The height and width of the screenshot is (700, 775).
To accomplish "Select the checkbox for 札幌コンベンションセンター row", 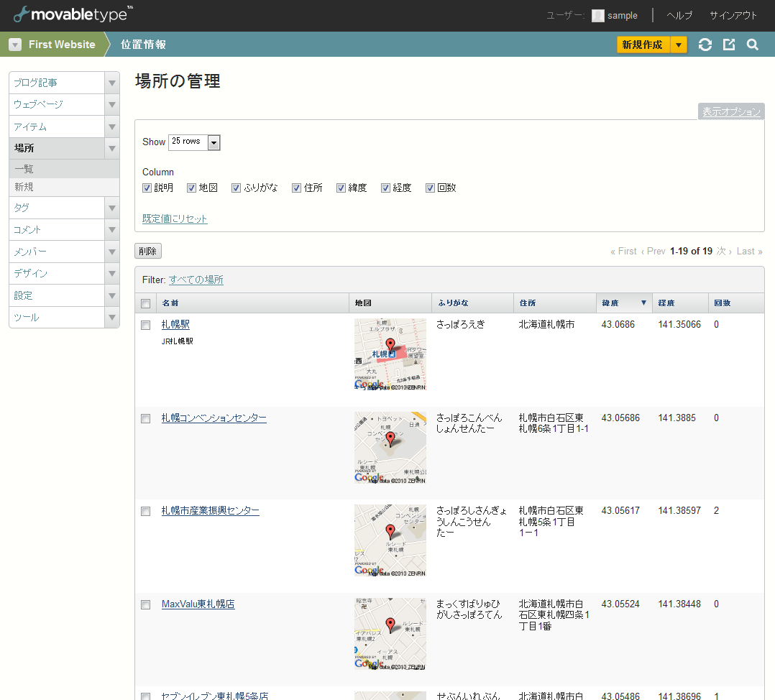I will (x=146, y=418).
